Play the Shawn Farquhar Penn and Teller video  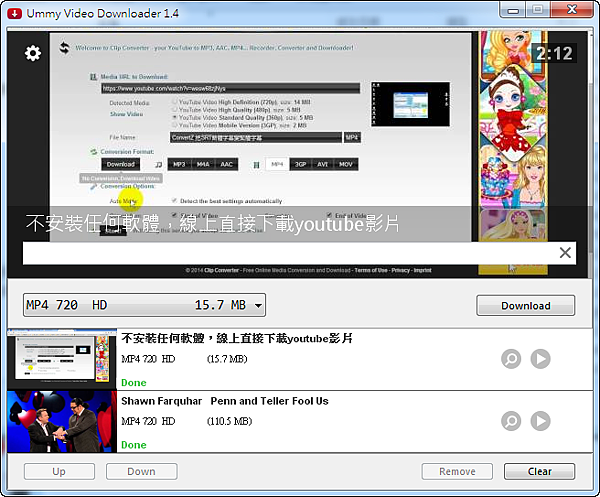click(540, 421)
